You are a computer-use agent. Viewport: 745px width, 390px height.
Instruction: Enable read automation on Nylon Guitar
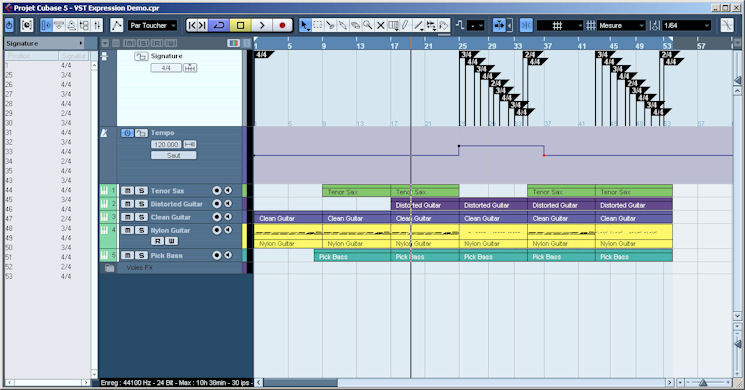click(157, 241)
